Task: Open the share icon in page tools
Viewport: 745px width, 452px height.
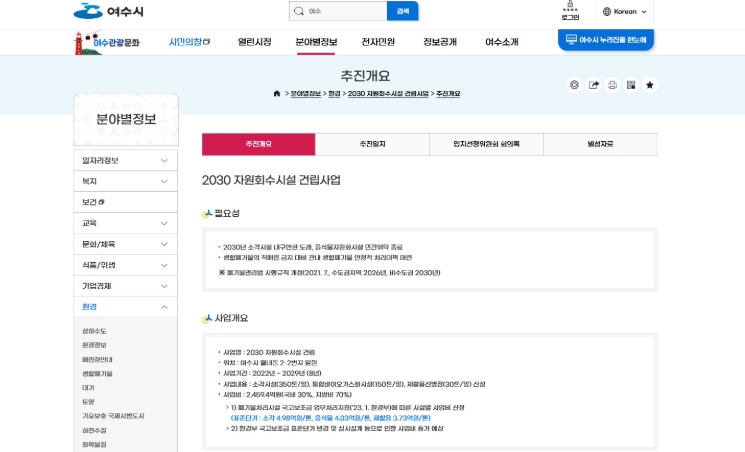Action: (x=593, y=85)
